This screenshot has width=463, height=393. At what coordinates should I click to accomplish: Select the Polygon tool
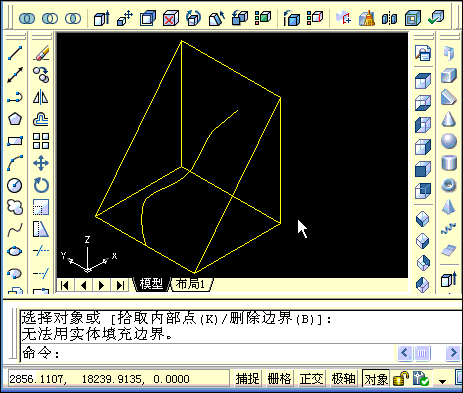point(15,119)
